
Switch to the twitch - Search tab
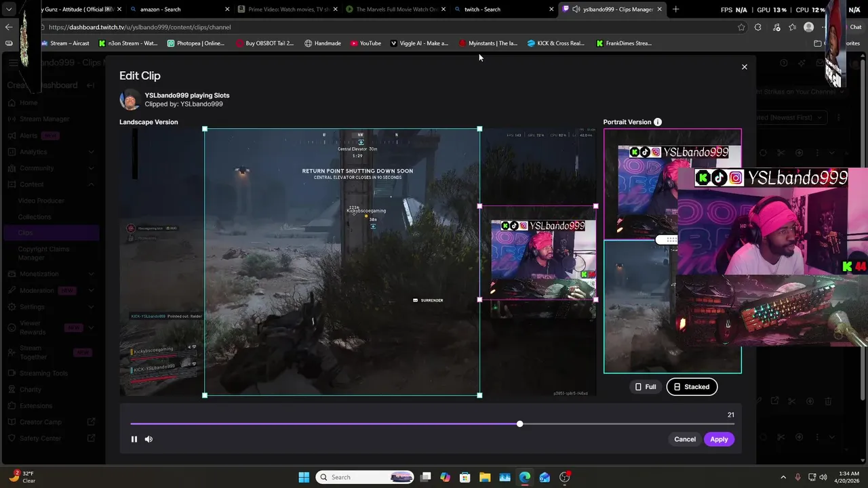tap(503, 9)
